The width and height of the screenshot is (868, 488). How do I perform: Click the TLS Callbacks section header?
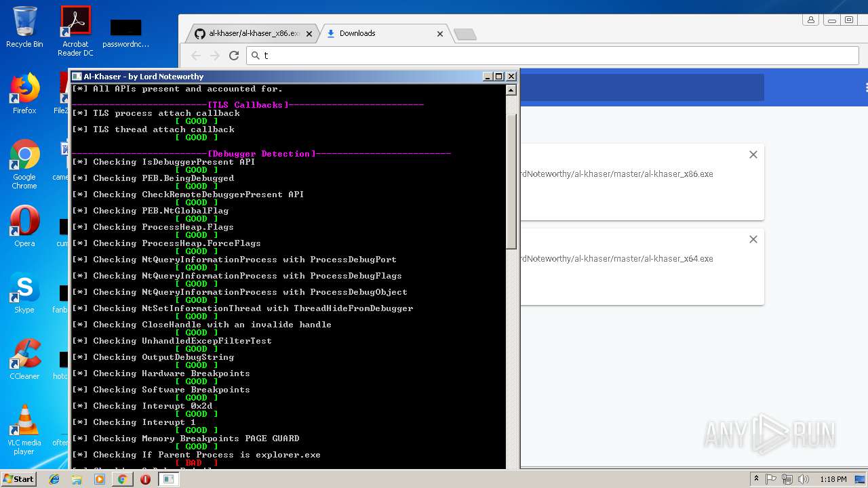(248, 105)
